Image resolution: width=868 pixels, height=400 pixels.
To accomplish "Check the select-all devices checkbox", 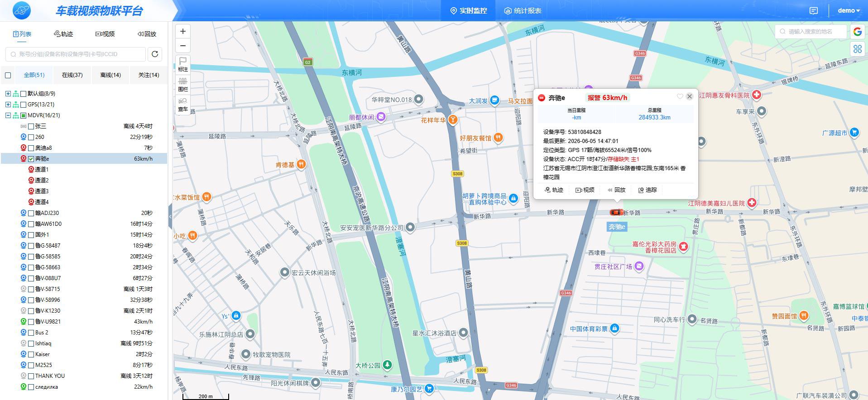I will [8, 75].
